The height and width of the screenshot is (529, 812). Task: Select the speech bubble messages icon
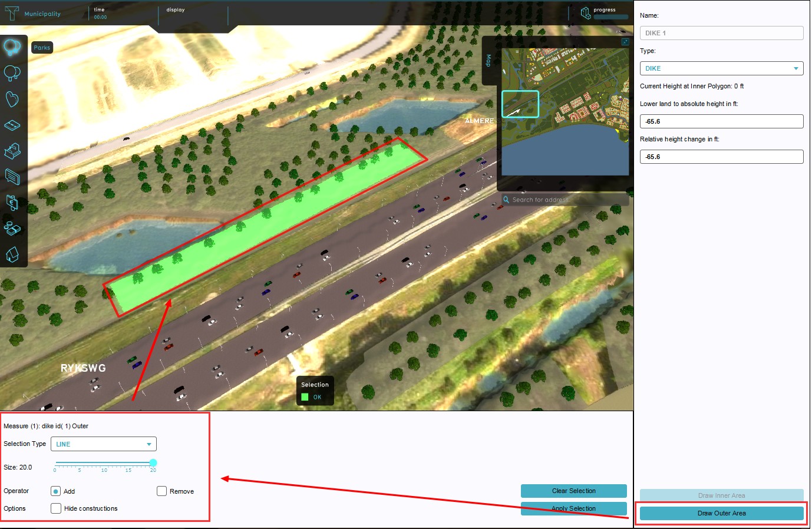click(12, 176)
